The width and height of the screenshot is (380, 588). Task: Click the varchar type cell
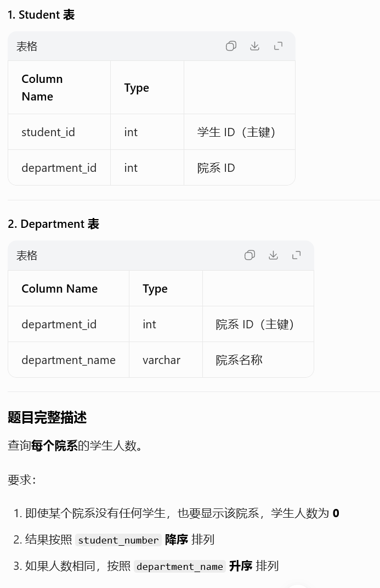point(166,360)
